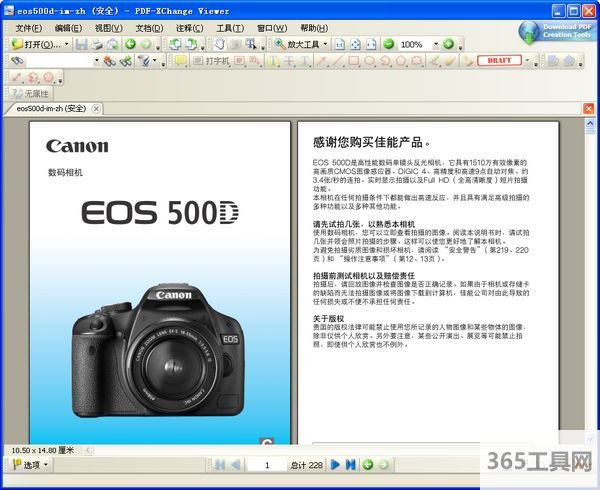Select the Oval drawing tool
The image size is (600, 490).
[369, 61]
